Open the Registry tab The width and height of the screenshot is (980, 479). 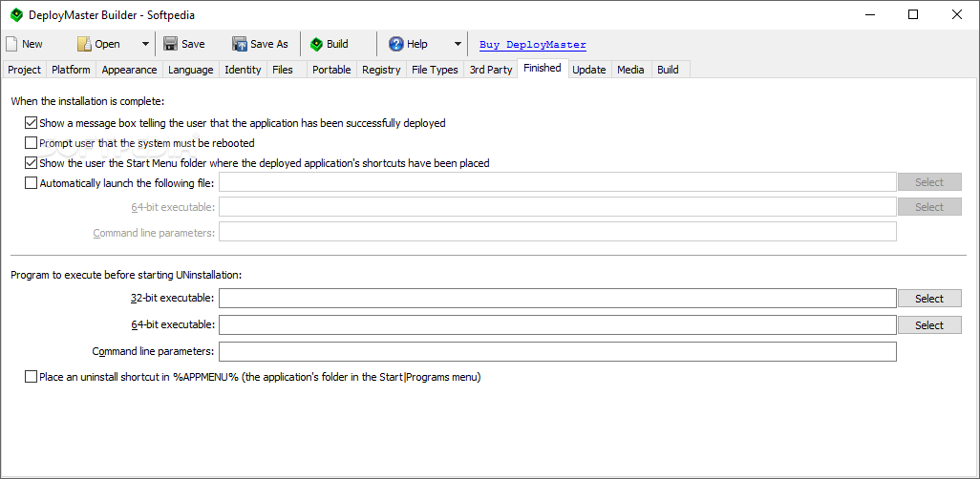point(381,70)
